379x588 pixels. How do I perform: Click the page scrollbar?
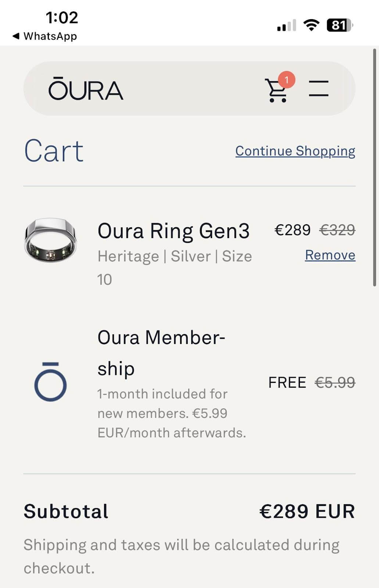click(375, 168)
